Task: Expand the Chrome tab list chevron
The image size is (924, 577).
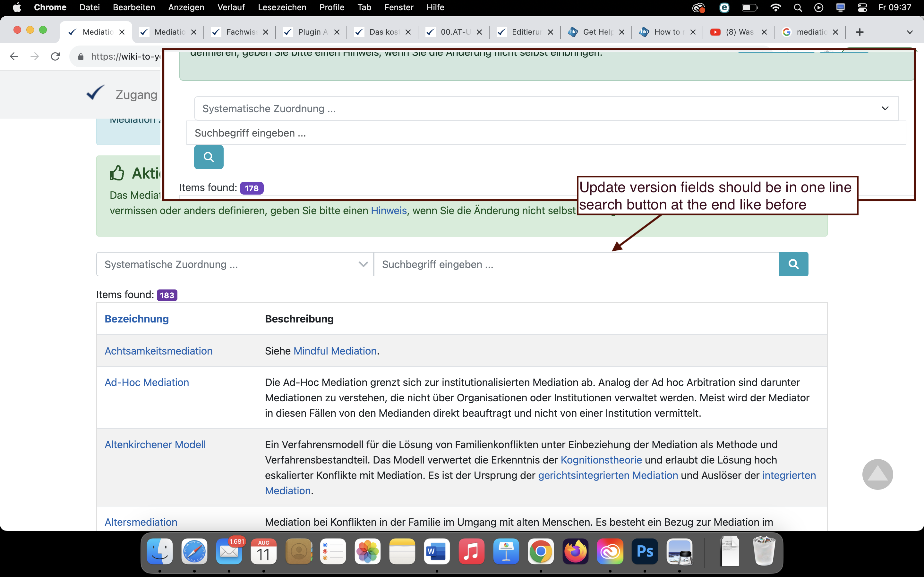Action: tap(910, 32)
